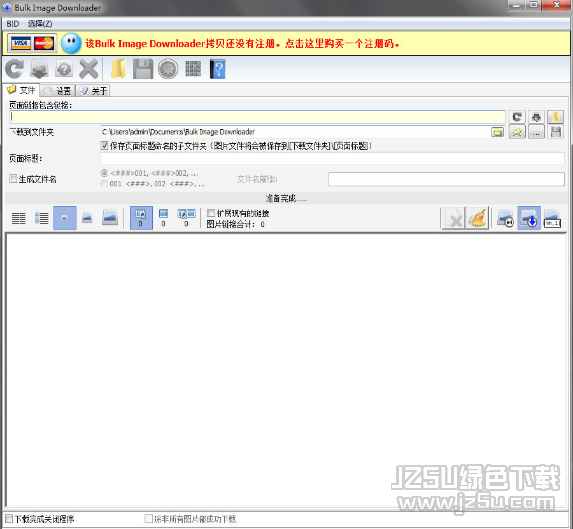Enable 下载完成关闭程序 checkbox

(x=9, y=519)
